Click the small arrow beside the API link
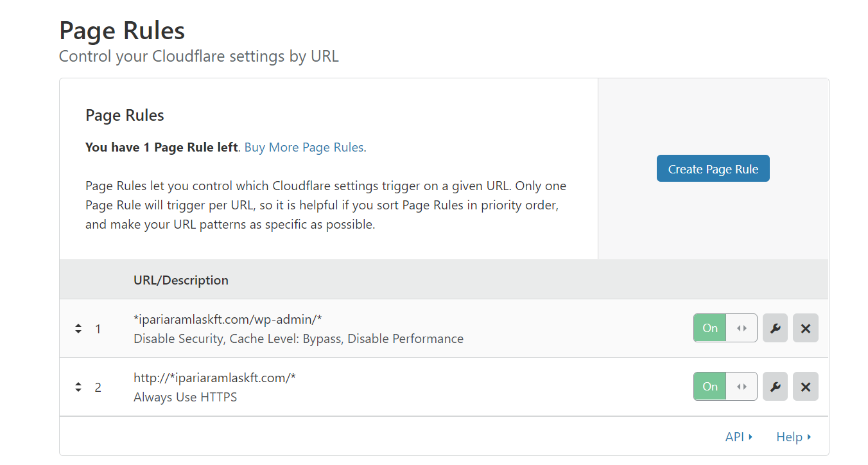Image resolution: width=868 pixels, height=465 pixels. point(751,437)
